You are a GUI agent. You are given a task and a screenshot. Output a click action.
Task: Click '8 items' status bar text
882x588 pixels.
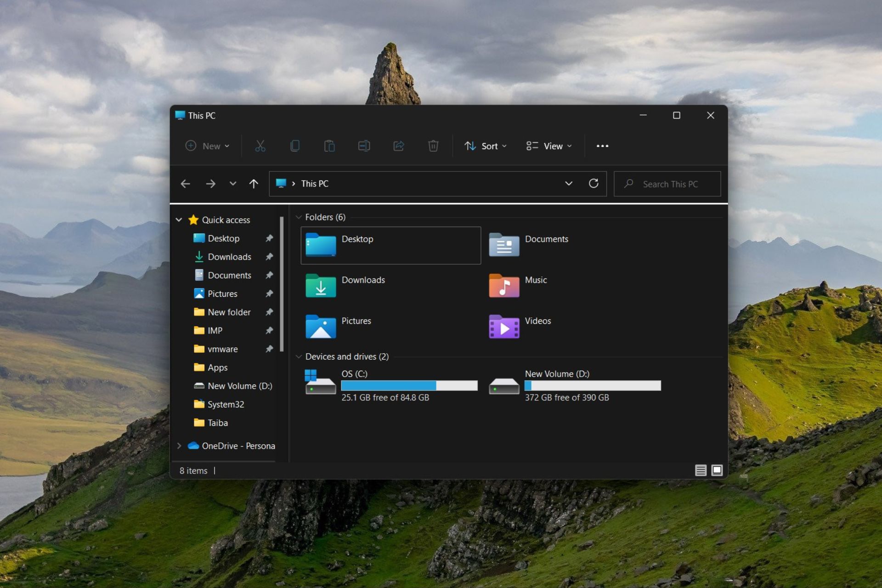point(193,471)
